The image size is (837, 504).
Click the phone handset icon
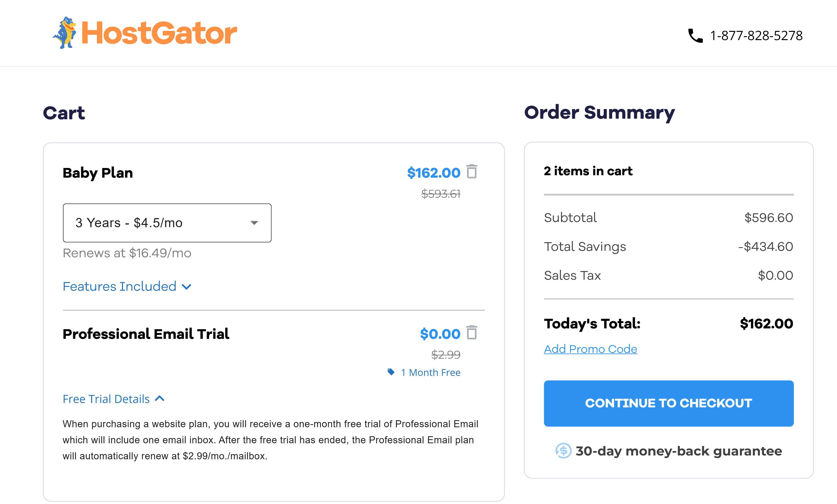point(695,36)
